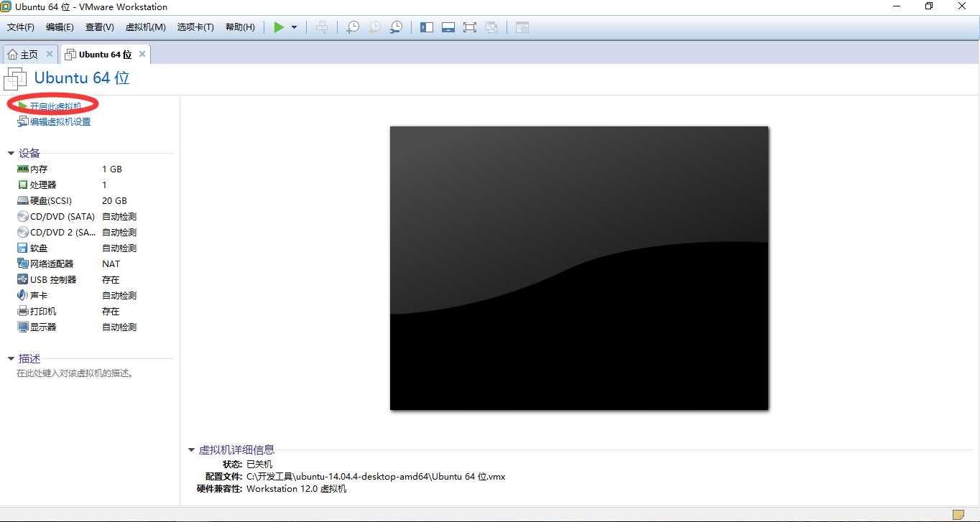Open the 帮助(H) menu
Screen dimensions: 980x522
click(x=240, y=27)
